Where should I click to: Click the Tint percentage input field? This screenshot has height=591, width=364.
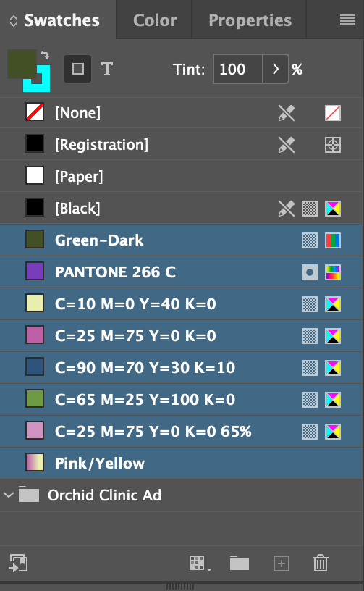(238, 69)
